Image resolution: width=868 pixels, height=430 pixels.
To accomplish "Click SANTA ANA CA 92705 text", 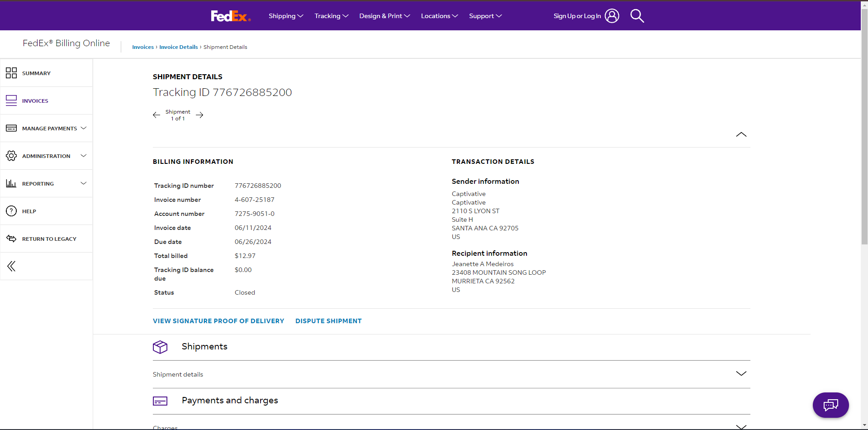I will point(485,228).
